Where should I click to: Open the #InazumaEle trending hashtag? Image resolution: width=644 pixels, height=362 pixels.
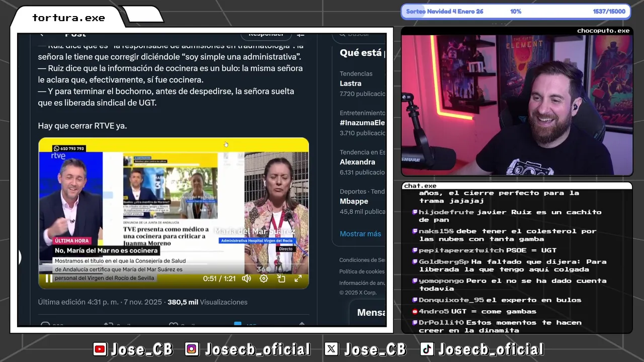tap(362, 123)
